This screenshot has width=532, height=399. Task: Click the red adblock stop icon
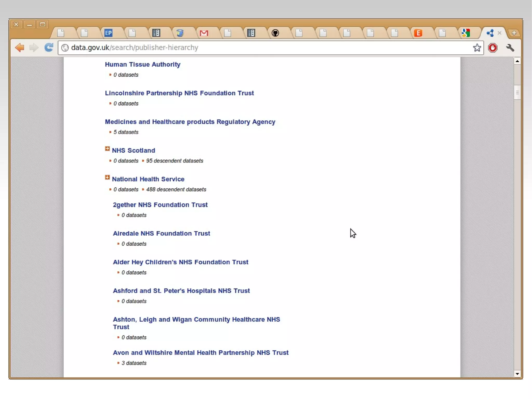coord(493,48)
